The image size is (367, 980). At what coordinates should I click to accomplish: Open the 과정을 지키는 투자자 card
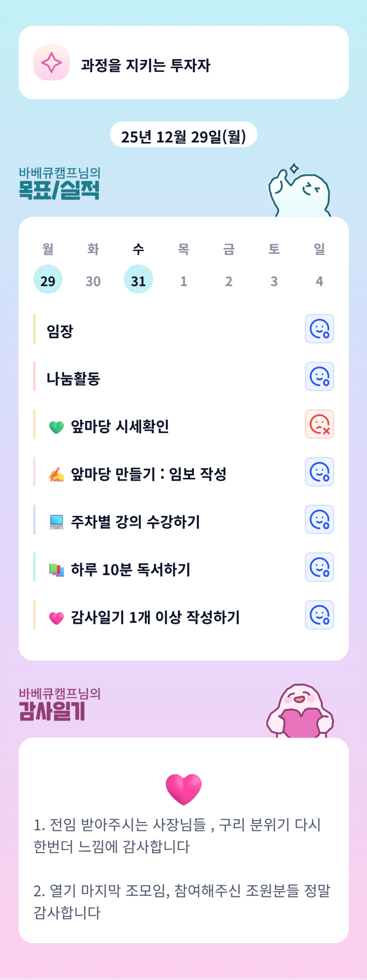click(183, 63)
